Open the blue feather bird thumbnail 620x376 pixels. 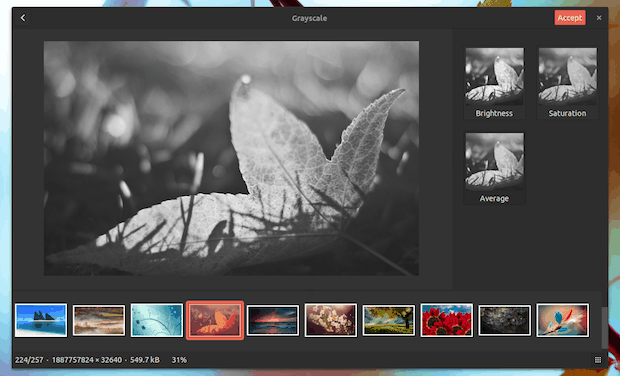563,320
